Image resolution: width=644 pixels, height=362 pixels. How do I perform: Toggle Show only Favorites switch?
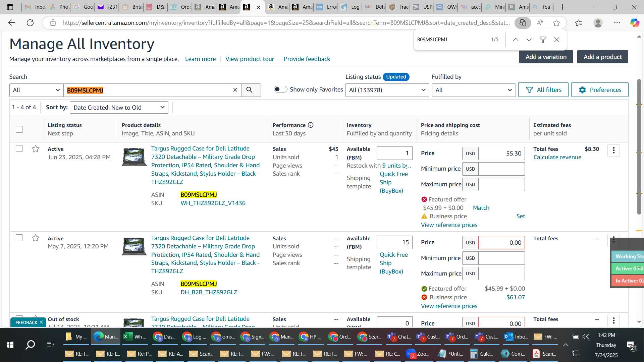click(280, 89)
